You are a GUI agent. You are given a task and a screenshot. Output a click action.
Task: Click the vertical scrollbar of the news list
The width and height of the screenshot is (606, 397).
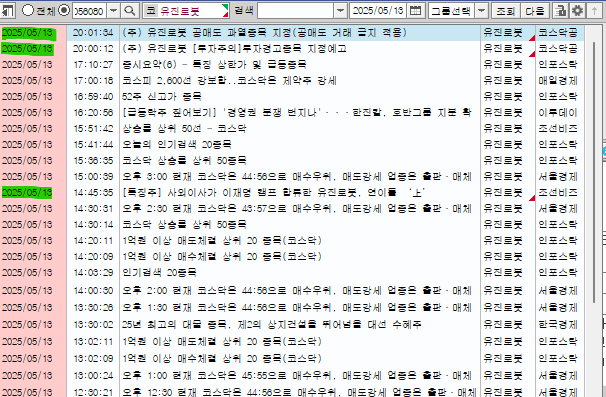pos(594,172)
